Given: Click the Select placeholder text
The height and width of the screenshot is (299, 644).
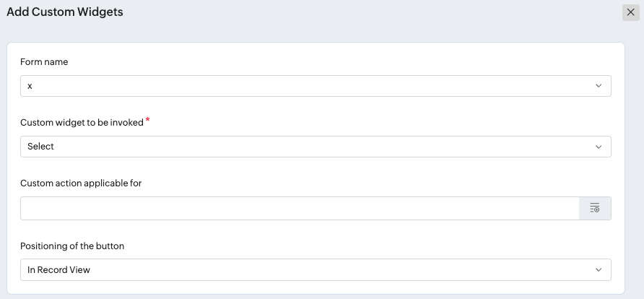Looking at the screenshot, I should [40, 147].
